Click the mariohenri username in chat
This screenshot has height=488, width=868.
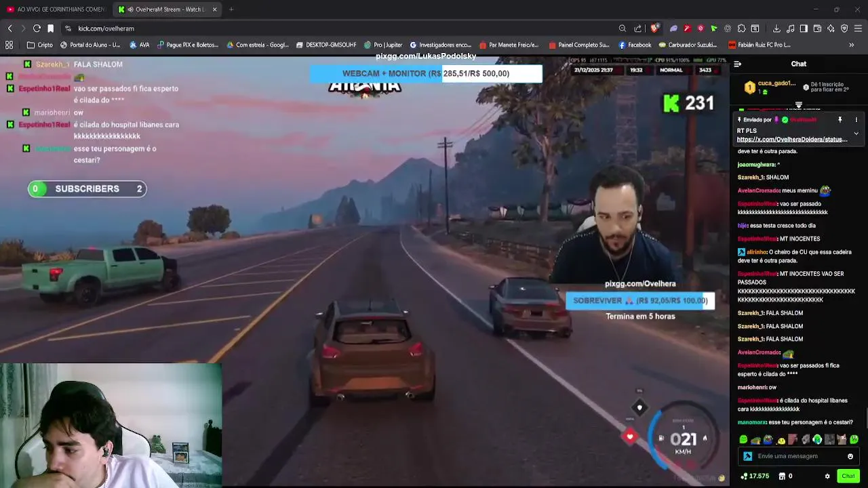(752, 387)
